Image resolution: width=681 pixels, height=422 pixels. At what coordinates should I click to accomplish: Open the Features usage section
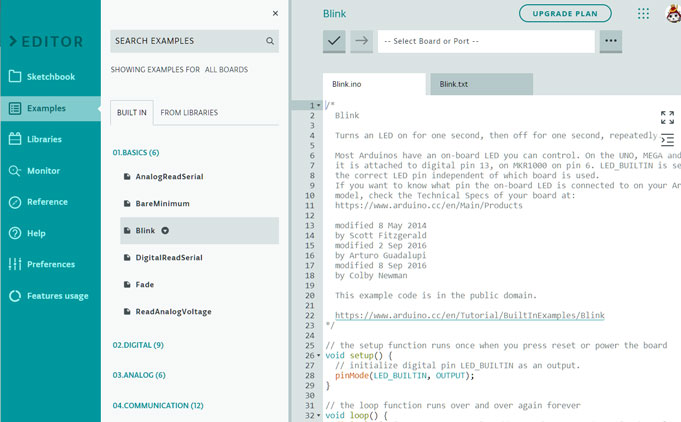(50, 296)
